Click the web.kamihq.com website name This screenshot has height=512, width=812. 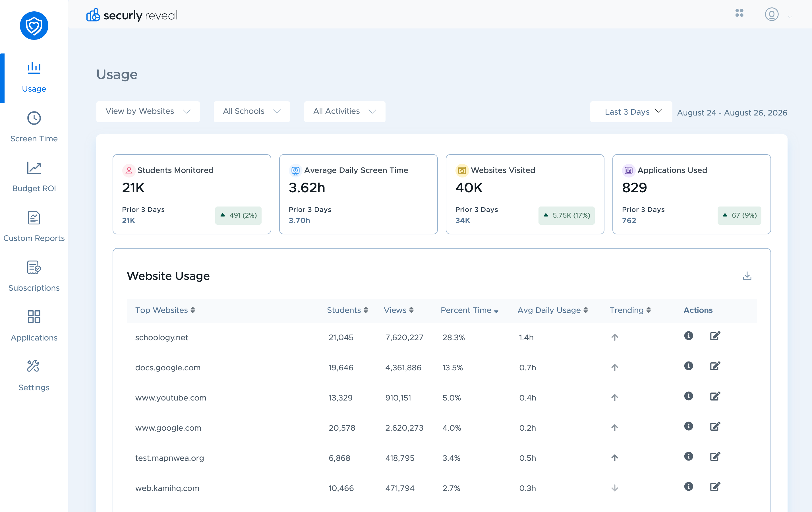click(167, 488)
